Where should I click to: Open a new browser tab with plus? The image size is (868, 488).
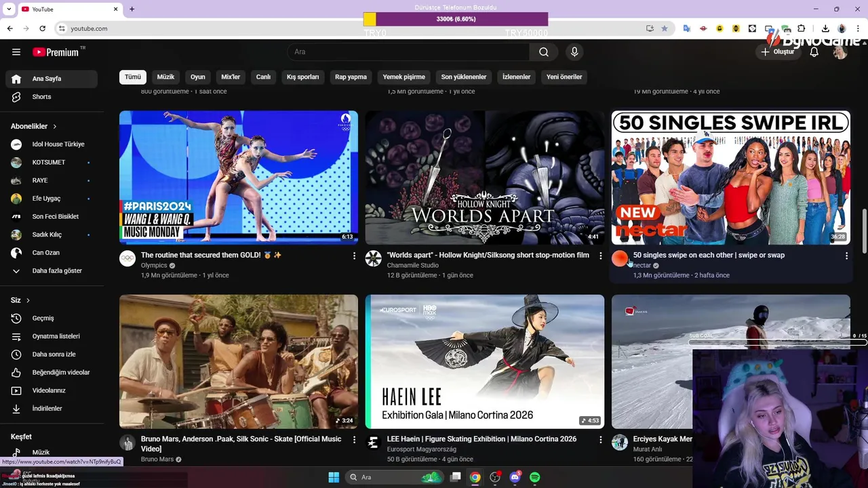point(132,9)
